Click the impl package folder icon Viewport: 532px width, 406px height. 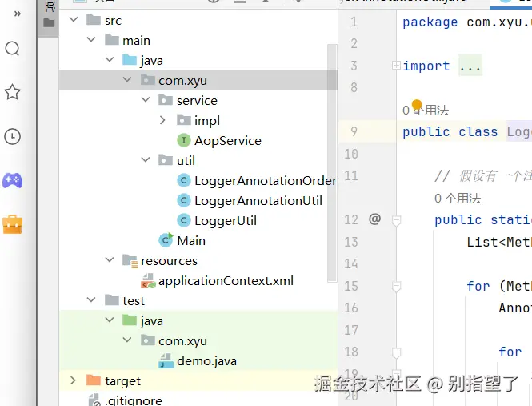tap(183, 120)
